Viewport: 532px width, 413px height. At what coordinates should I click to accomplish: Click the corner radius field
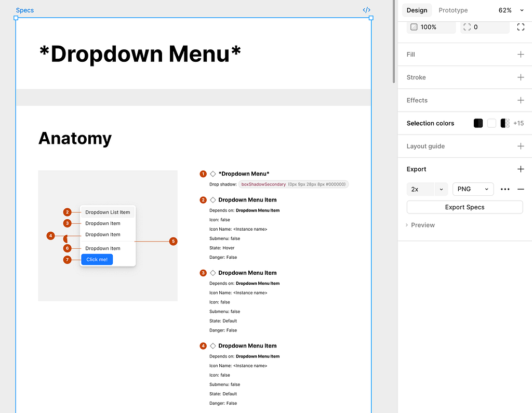485,27
